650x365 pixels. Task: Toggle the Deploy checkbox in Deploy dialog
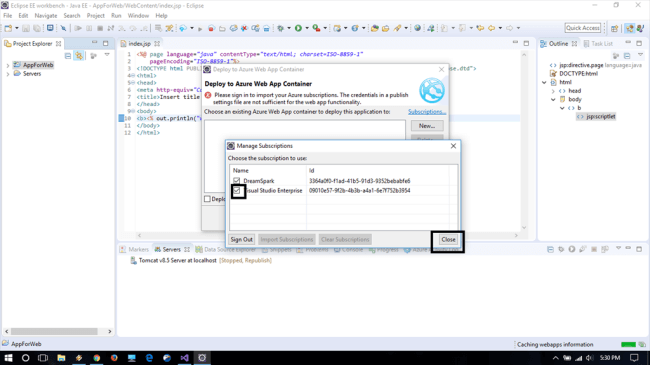[x=207, y=199]
